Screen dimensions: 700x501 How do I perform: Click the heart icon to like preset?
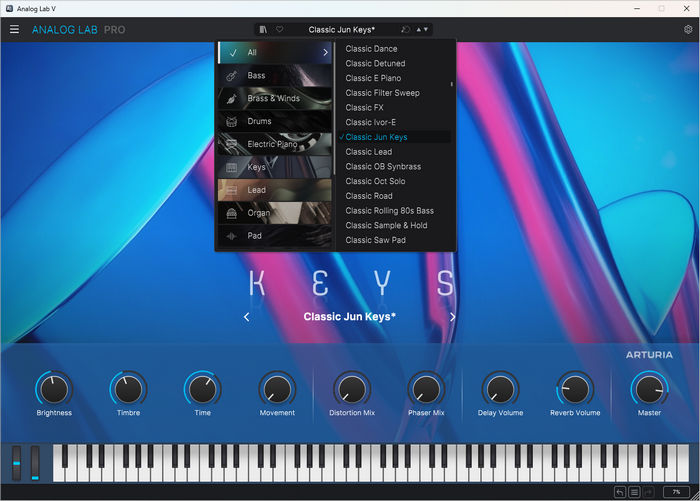point(280,30)
